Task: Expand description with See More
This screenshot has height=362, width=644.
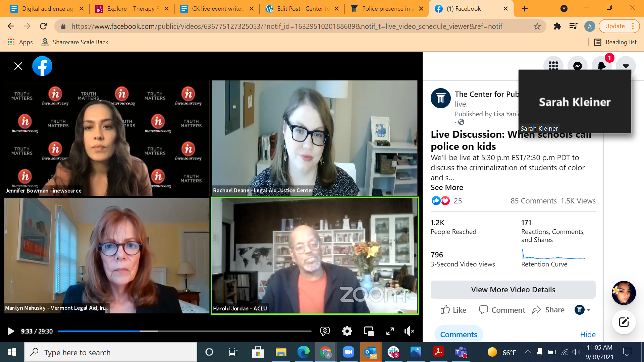Action: pyautogui.click(x=446, y=187)
